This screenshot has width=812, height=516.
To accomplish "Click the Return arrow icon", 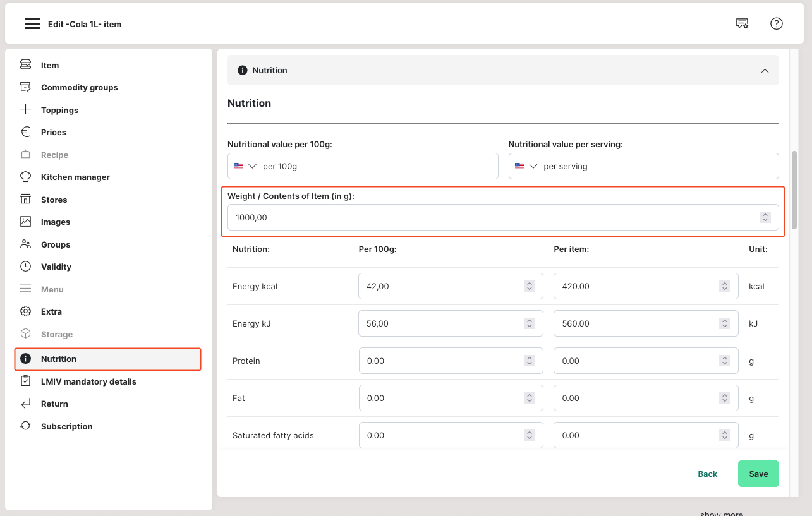I will tap(25, 404).
